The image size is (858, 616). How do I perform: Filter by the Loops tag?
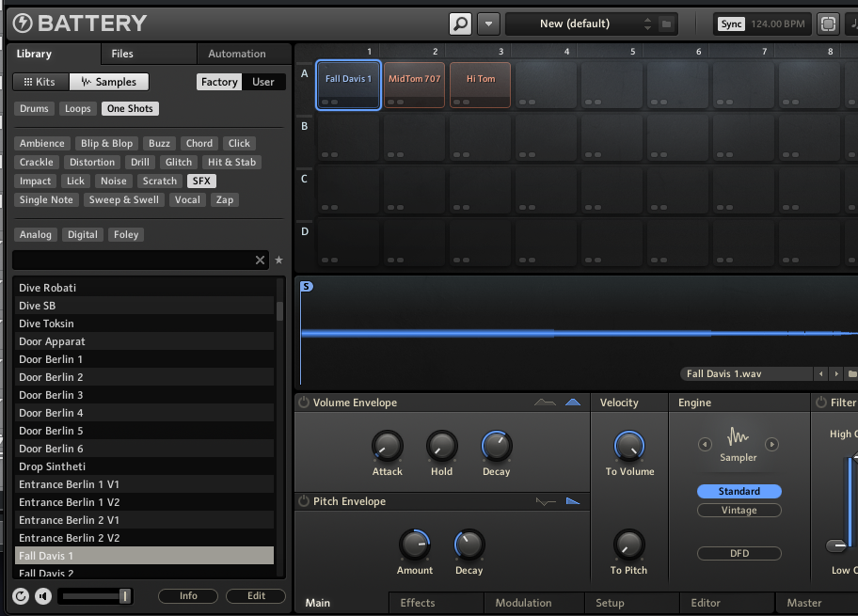pos(78,108)
